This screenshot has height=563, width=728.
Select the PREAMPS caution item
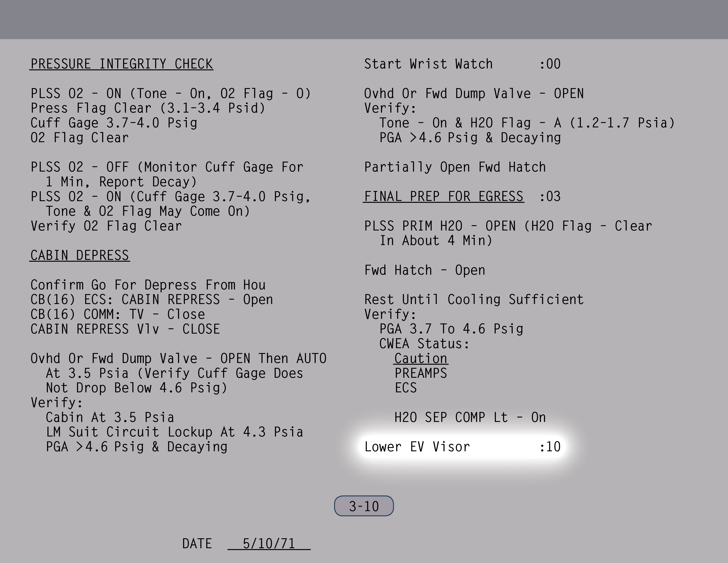[x=421, y=373]
